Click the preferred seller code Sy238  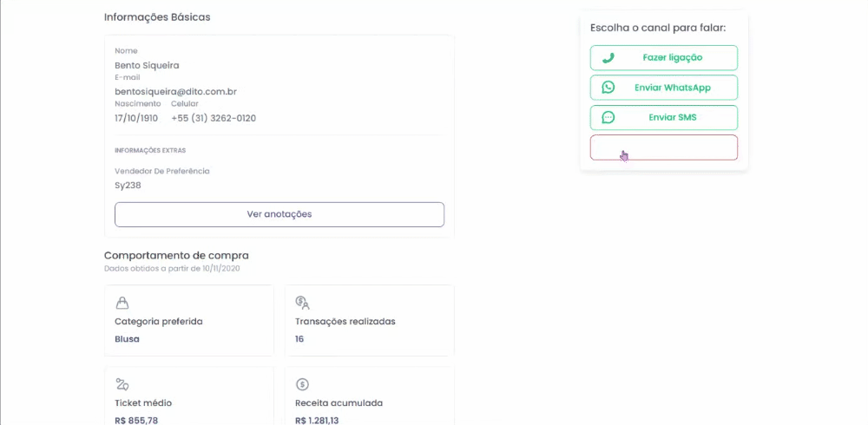pyautogui.click(x=128, y=186)
